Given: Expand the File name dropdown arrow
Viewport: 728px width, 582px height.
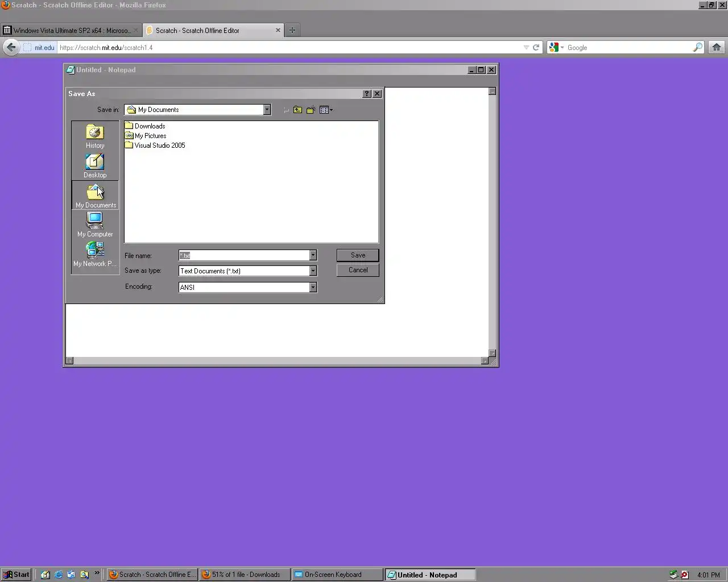Looking at the screenshot, I should pyautogui.click(x=313, y=255).
